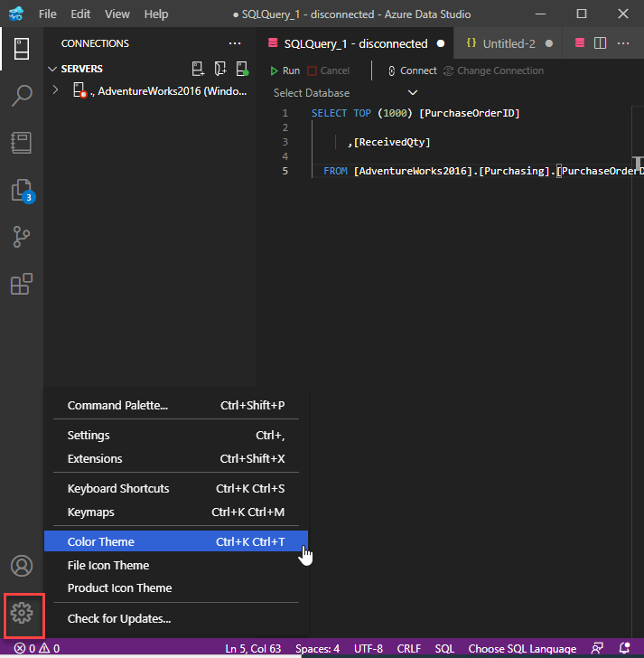Open the Notebooks view icon
The height and width of the screenshot is (658, 644).
[x=22, y=143]
